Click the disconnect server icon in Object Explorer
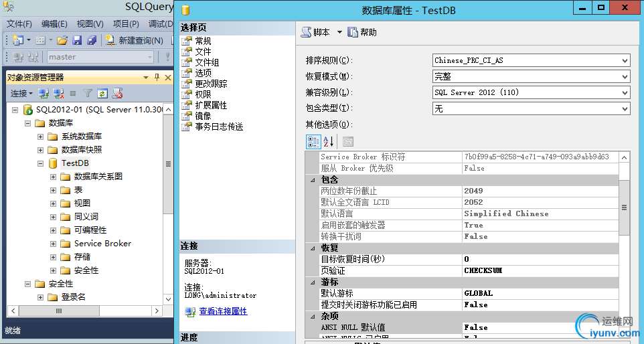 point(58,94)
